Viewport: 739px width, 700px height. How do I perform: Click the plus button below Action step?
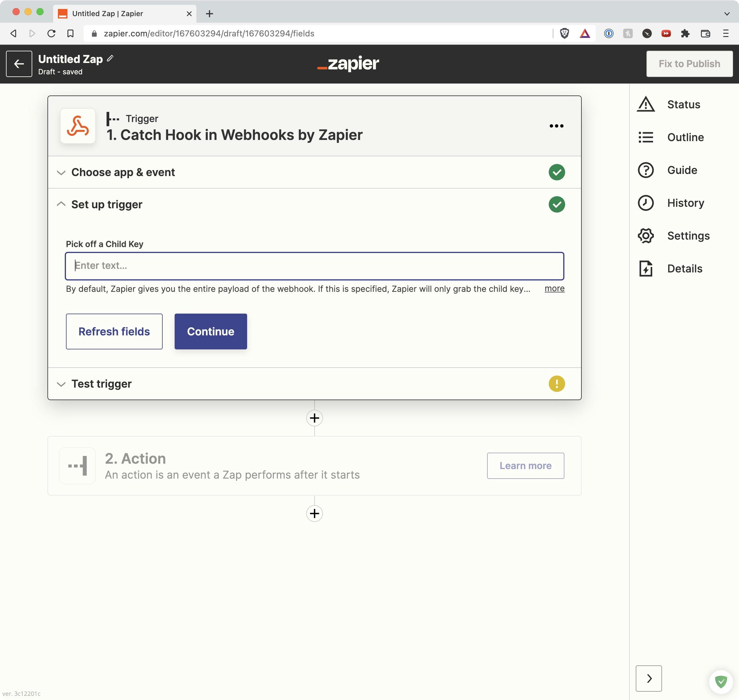314,514
